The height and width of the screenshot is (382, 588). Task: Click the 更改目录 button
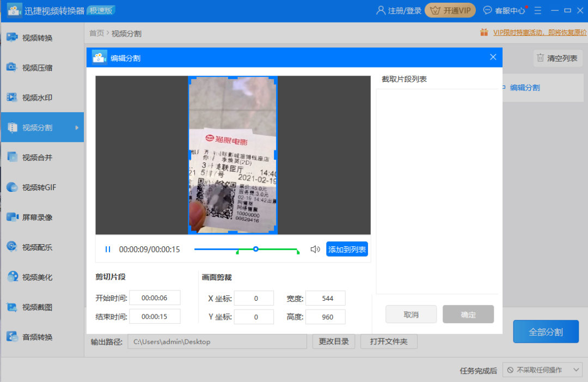tap(334, 342)
